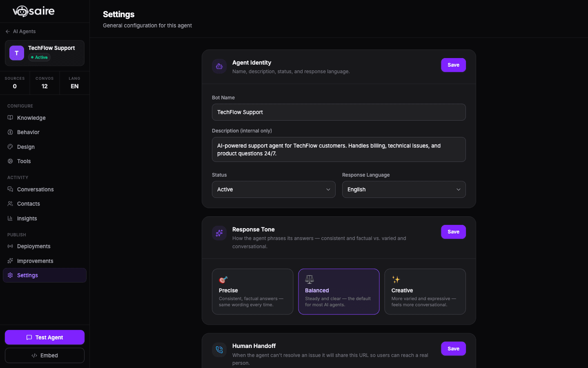The image size is (588, 368).
Task: Click the Agent Identity robot icon
Action: 219,66
